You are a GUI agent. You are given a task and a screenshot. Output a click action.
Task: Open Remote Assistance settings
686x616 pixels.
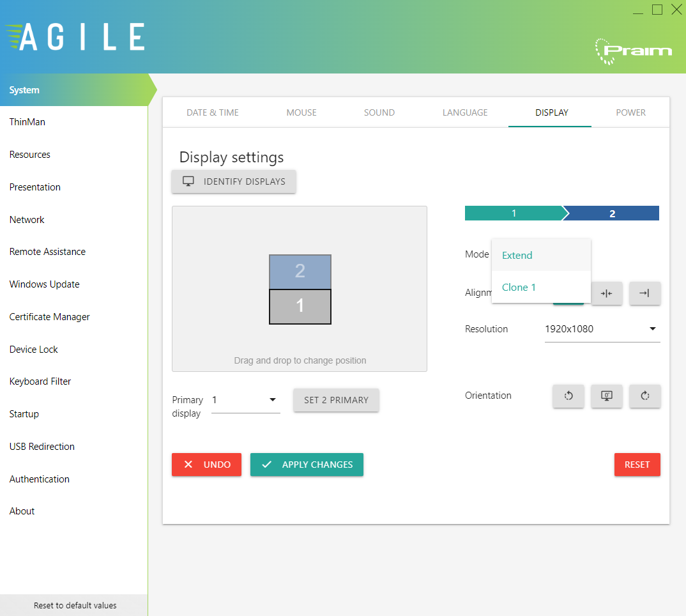(74, 252)
